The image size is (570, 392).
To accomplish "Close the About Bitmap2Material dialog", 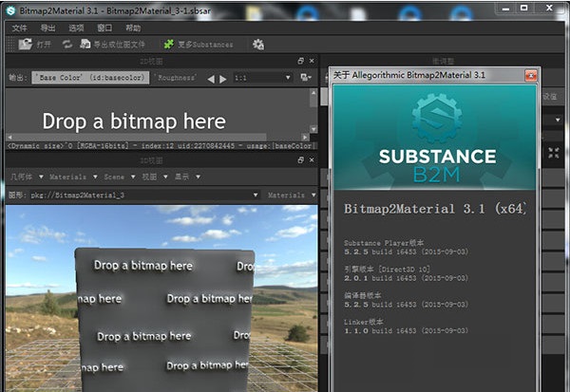I will (x=530, y=75).
